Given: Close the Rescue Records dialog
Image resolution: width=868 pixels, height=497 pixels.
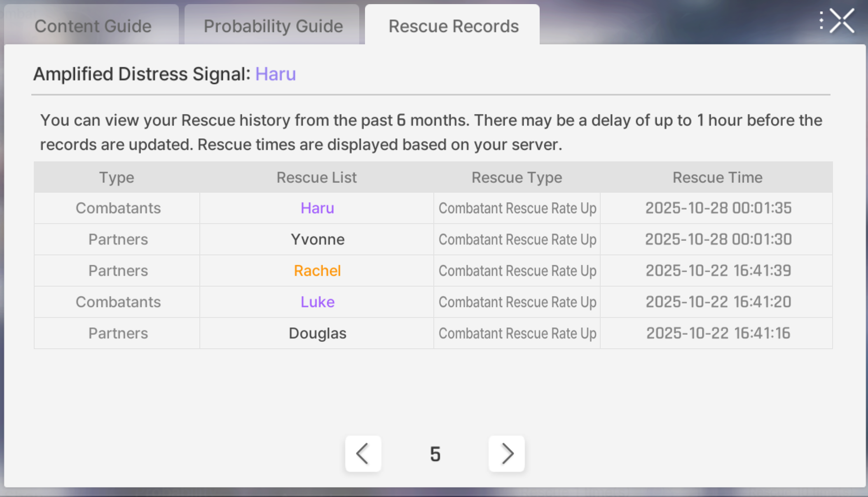Looking at the screenshot, I should (x=842, y=21).
